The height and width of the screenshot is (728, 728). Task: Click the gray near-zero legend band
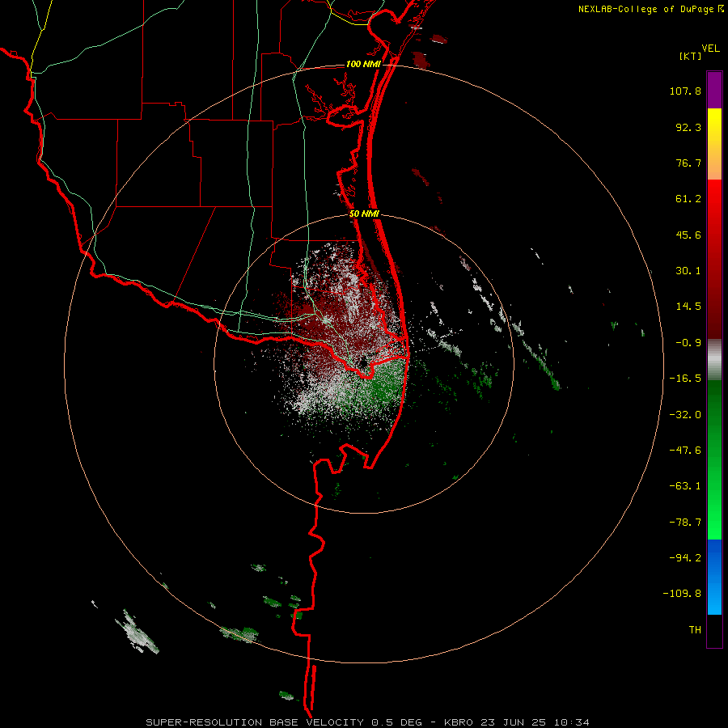coord(714,360)
